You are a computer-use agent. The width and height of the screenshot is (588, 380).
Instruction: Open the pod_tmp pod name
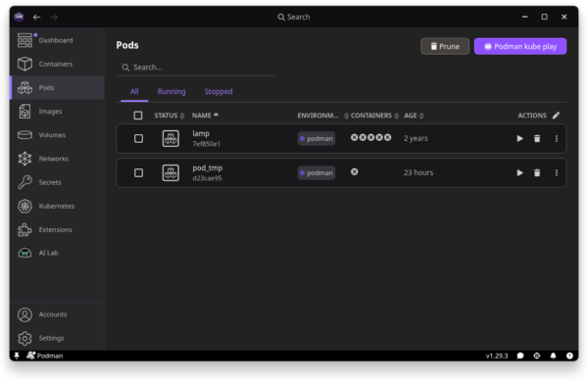[208, 167]
